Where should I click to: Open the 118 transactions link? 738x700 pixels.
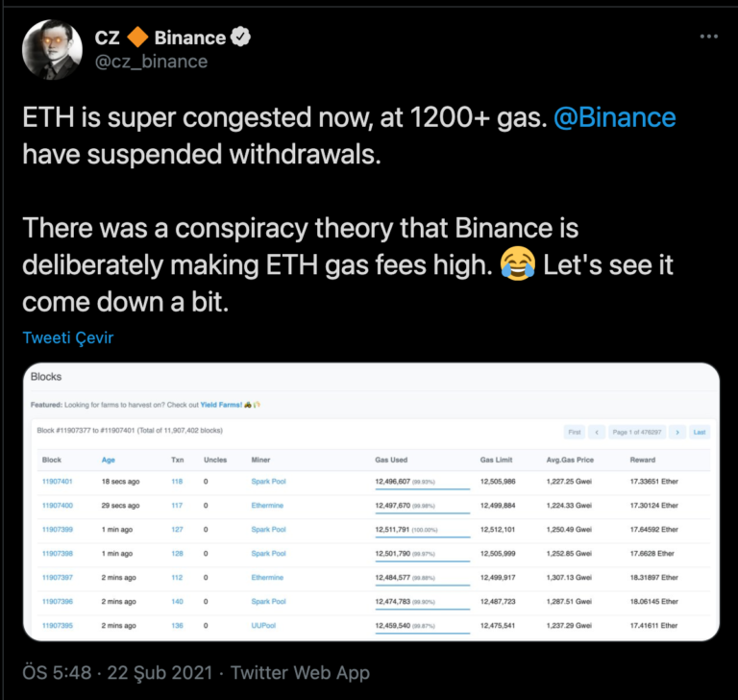point(177,482)
